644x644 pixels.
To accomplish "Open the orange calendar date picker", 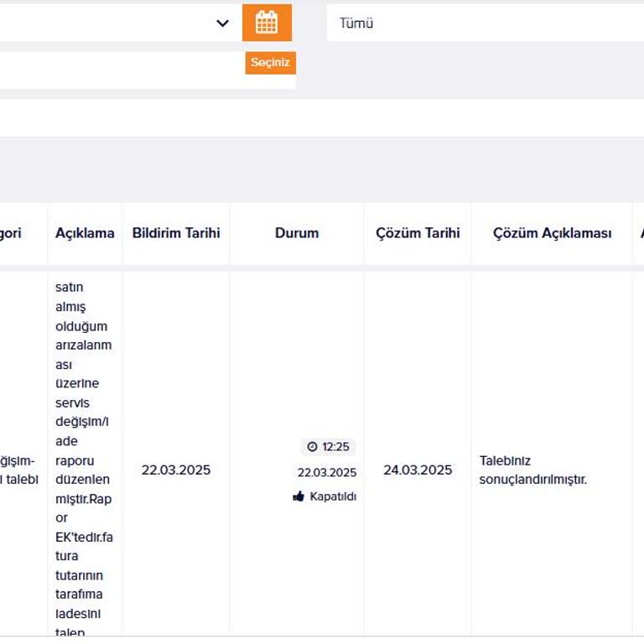I will tap(267, 23).
